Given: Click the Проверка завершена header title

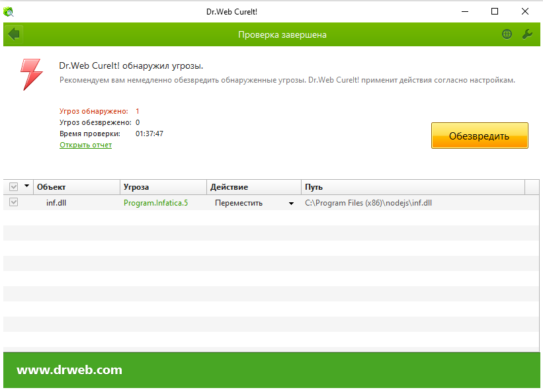Looking at the screenshot, I should (282, 34).
